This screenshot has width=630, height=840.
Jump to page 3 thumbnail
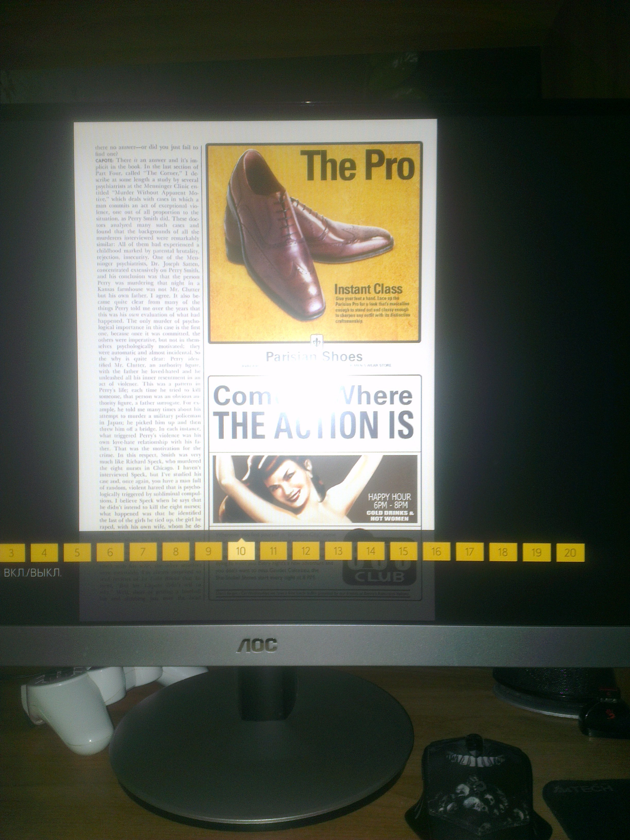[11, 553]
